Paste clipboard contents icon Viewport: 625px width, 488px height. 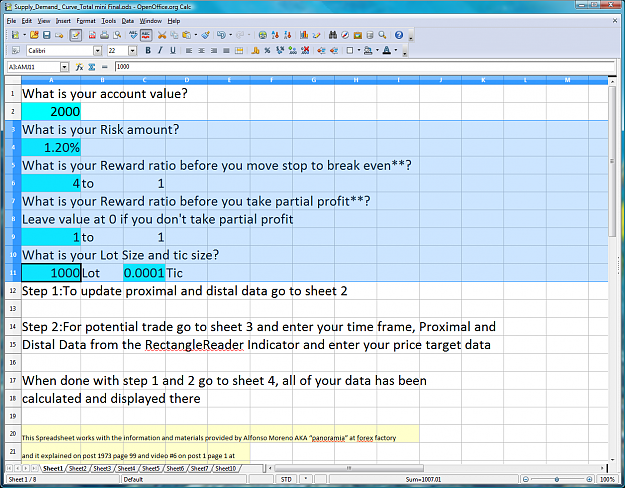186,35
